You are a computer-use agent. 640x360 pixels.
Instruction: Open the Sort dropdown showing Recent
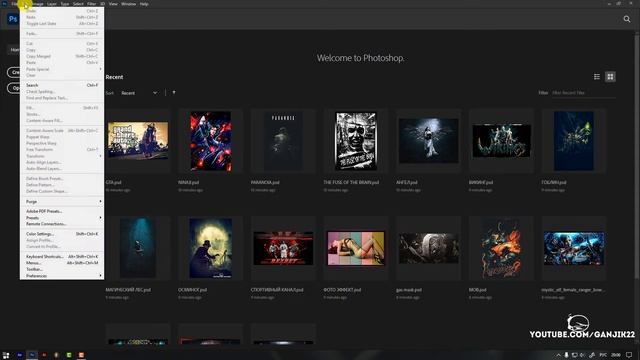click(x=139, y=93)
